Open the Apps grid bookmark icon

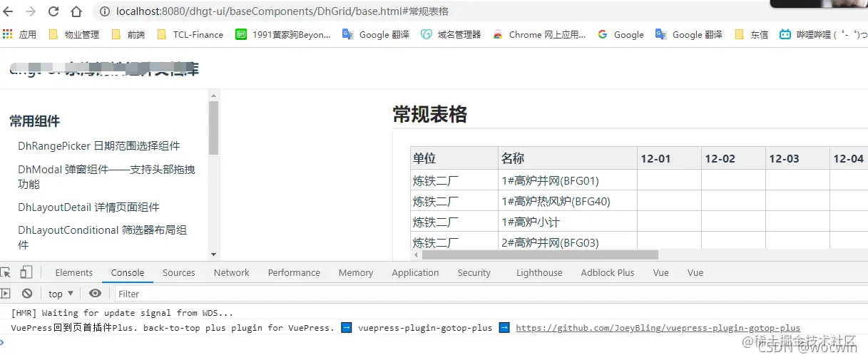coord(8,34)
